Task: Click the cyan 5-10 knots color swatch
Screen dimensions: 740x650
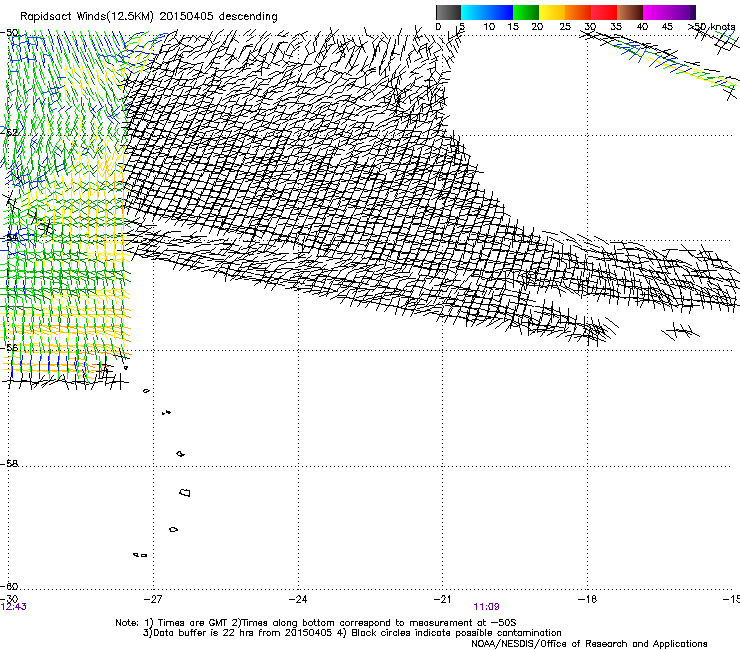Action: click(x=474, y=12)
